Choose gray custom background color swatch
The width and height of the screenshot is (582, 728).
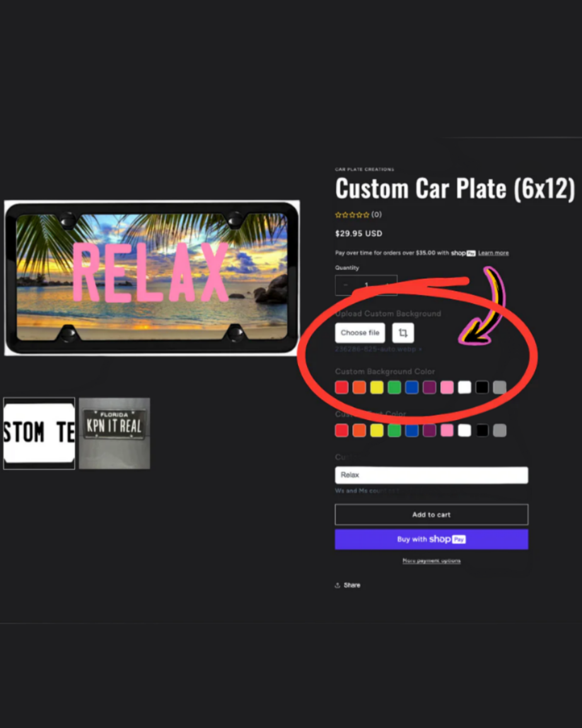coord(499,387)
